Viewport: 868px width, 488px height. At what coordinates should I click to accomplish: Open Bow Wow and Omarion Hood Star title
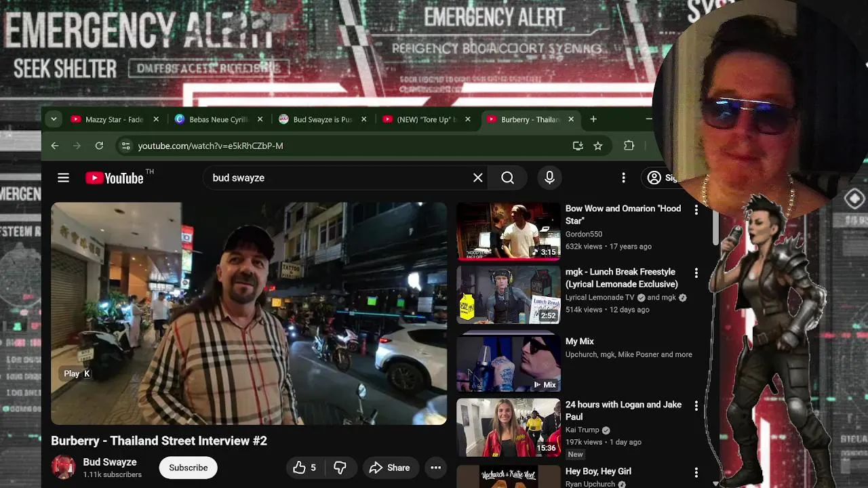[623, 215]
